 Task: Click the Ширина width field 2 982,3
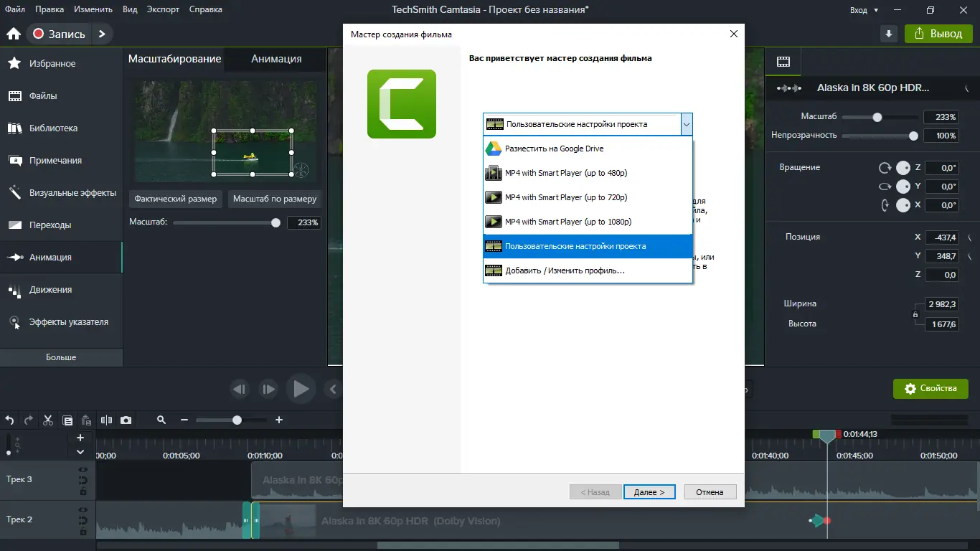pyautogui.click(x=941, y=305)
